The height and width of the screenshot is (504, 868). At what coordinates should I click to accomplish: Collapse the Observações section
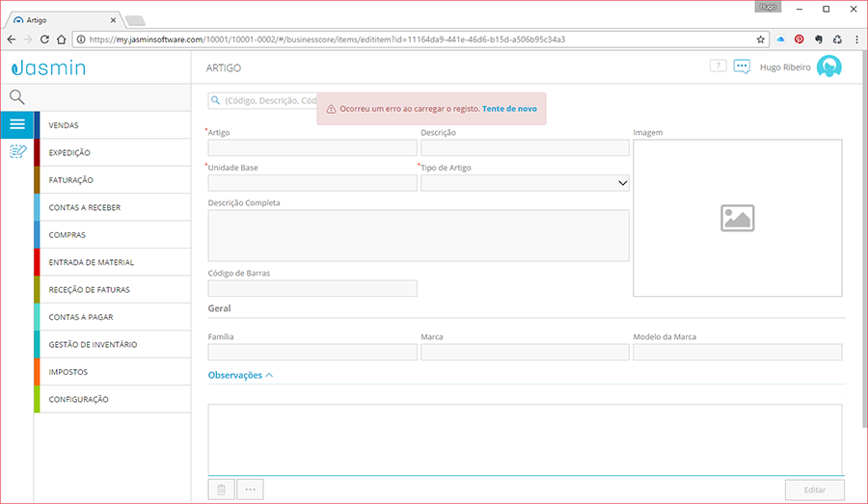tap(240, 375)
